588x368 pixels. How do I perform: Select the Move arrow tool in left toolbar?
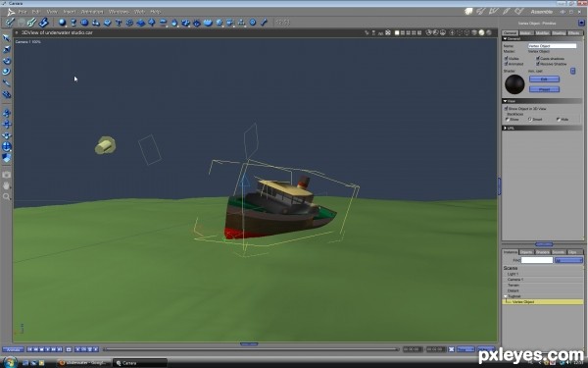pyautogui.click(x=7, y=37)
